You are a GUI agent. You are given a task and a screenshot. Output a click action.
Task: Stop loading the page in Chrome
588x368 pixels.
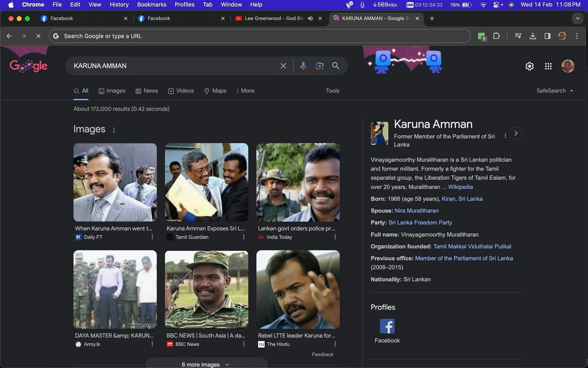38,36
